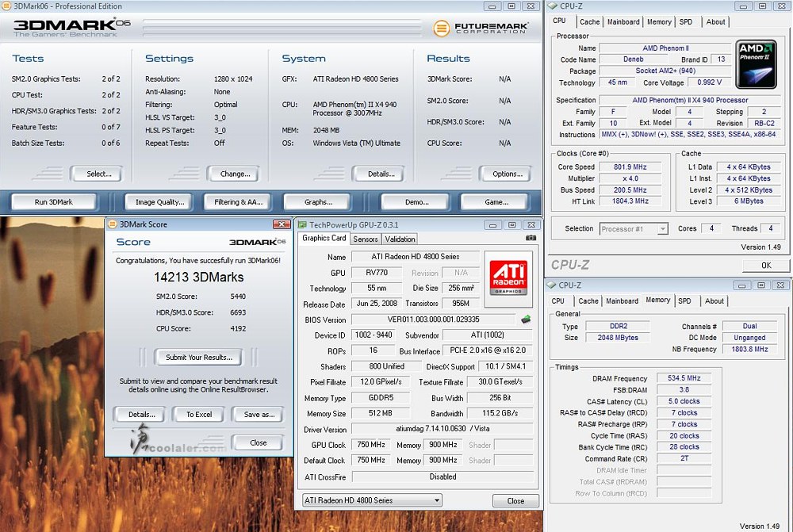Start the benchmark with Run 3DMark

pyautogui.click(x=54, y=201)
